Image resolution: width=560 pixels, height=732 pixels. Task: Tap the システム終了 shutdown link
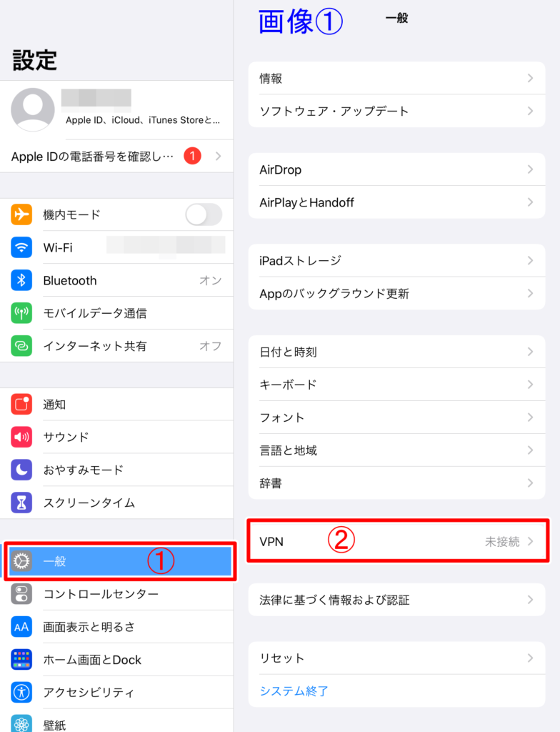click(294, 691)
